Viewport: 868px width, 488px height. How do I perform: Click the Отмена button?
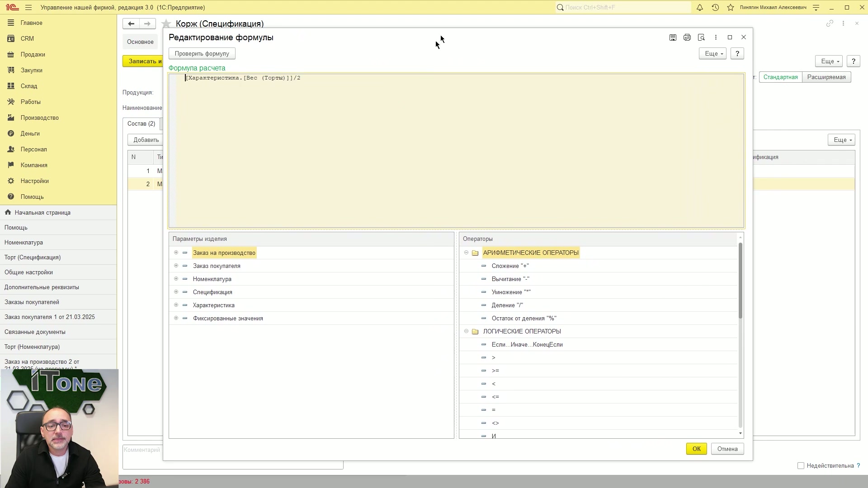tap(727, 449)
